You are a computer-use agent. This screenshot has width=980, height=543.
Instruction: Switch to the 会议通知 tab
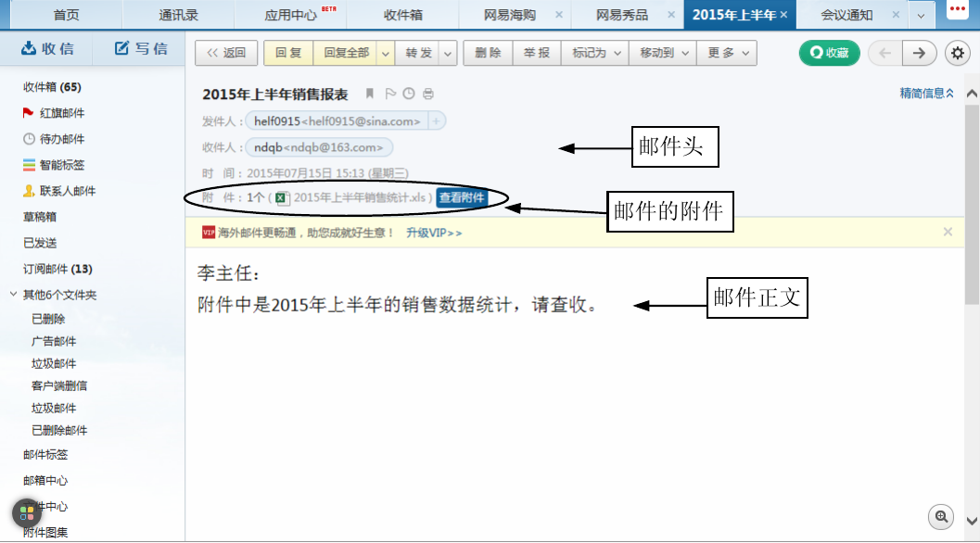[x=846, y=15]
